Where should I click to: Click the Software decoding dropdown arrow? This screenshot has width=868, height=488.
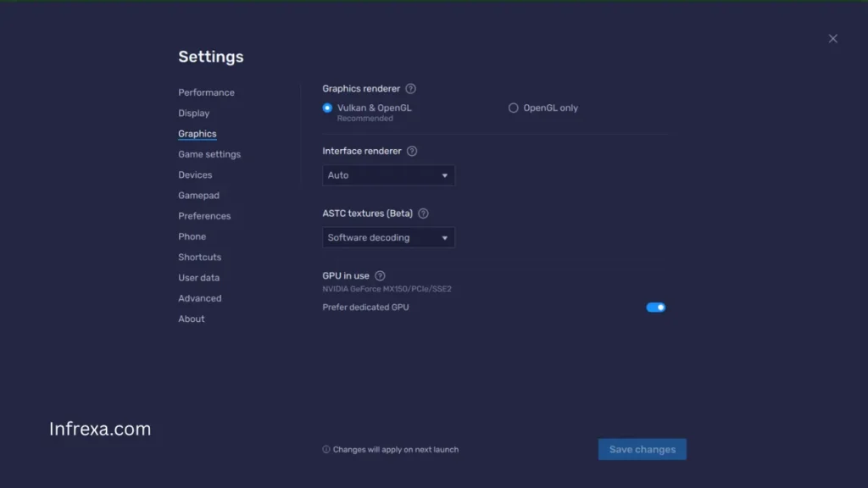[444, 237]
